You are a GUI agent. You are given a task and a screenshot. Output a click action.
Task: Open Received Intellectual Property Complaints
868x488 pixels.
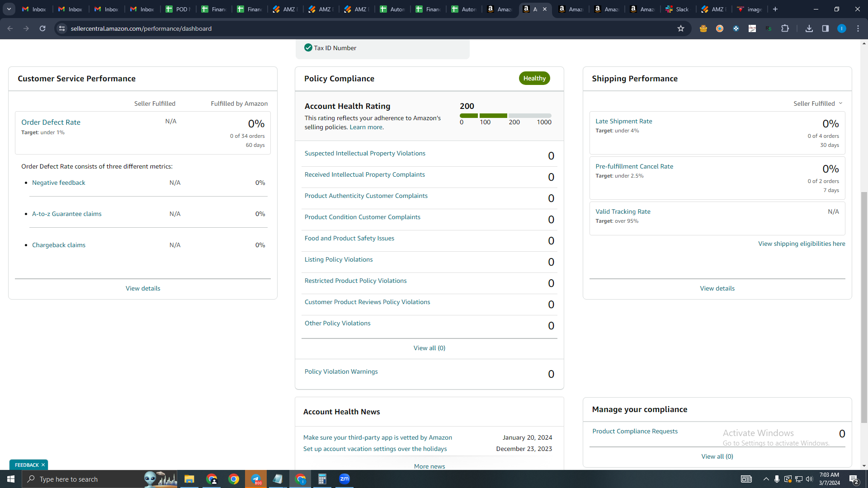364,174
